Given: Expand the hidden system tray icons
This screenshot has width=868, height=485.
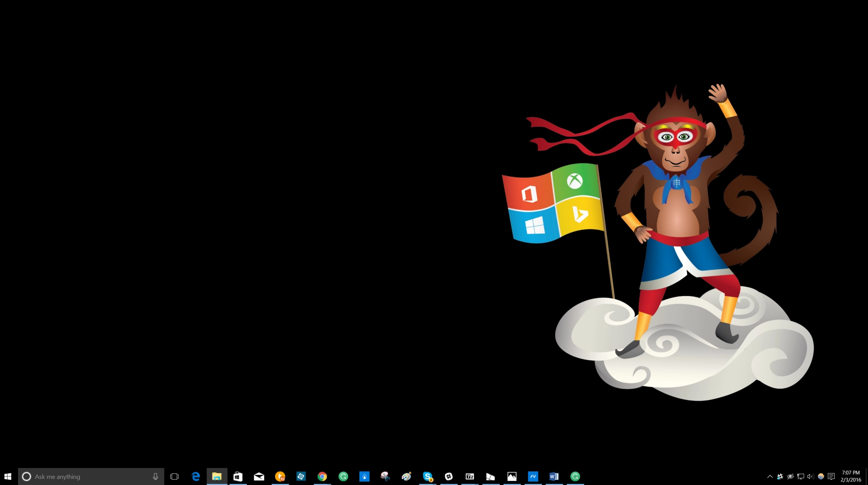Looking at the screenshot, I should [x=770, y=477].
